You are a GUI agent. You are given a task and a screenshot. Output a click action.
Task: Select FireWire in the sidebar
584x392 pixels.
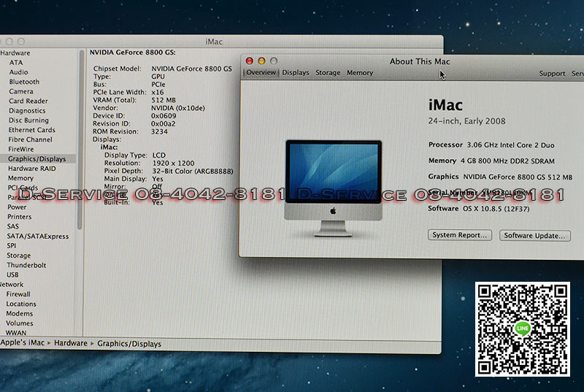click(21, 149)
